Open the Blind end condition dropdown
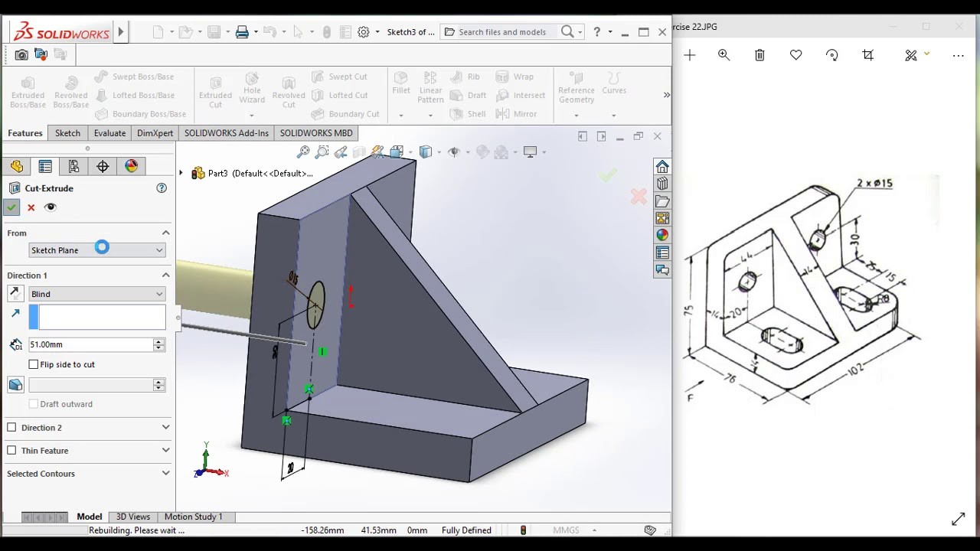This screenshot has height=551, width=980. [96, 294]
